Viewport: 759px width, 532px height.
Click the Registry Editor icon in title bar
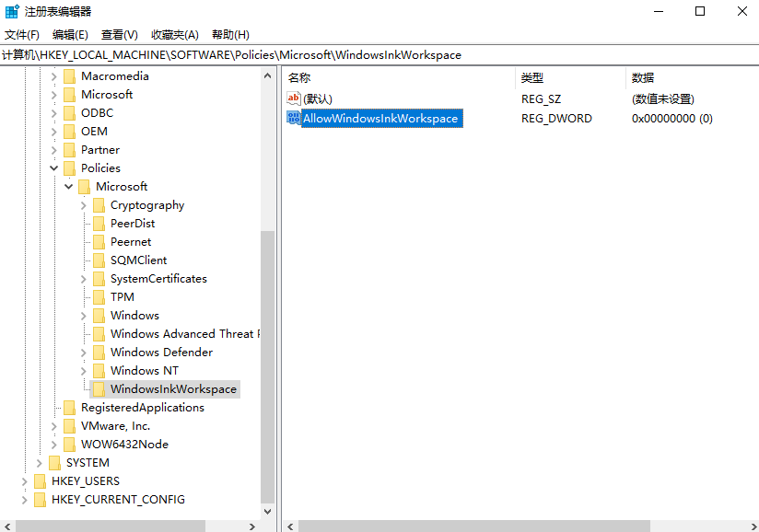coord(12,11)
